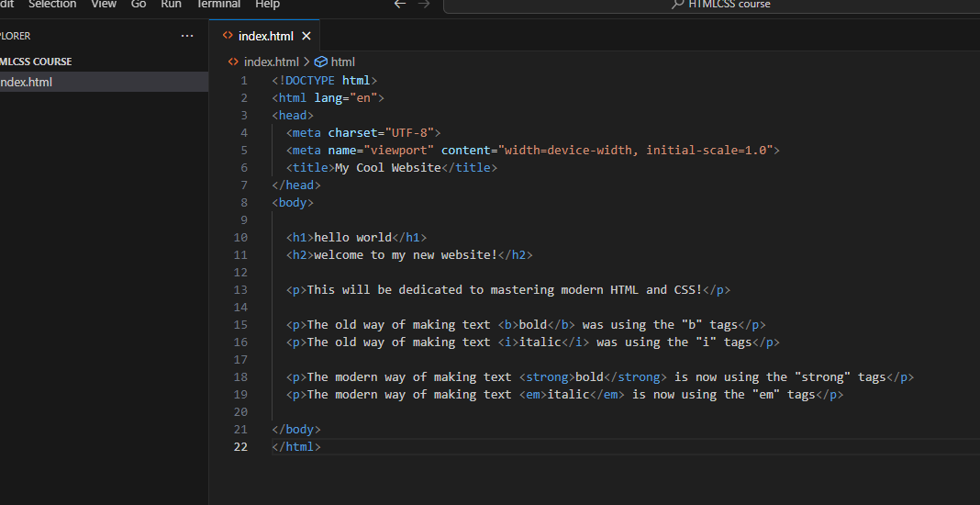Image resolution: width=980 pixels, height=505 pixels.
Task: Open the Help menu
Action: click(x=268, y=5)
